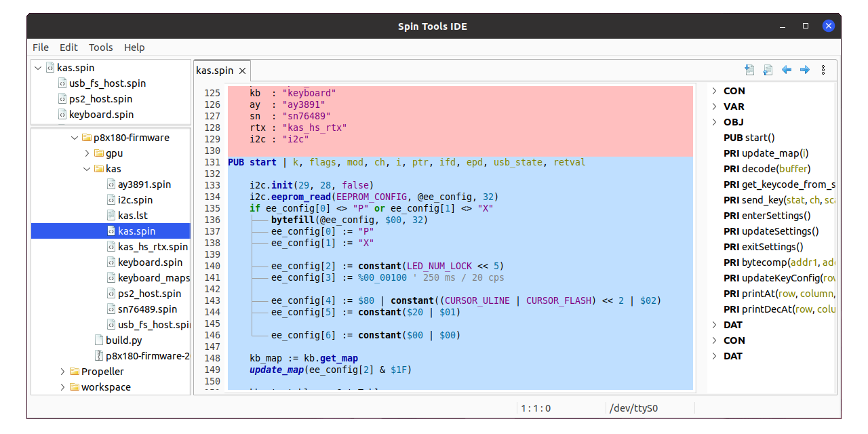The width and height of the screenshot is (868, 434).
Task: Click the document icon with the upward arrow
Action: pos(768,69)
